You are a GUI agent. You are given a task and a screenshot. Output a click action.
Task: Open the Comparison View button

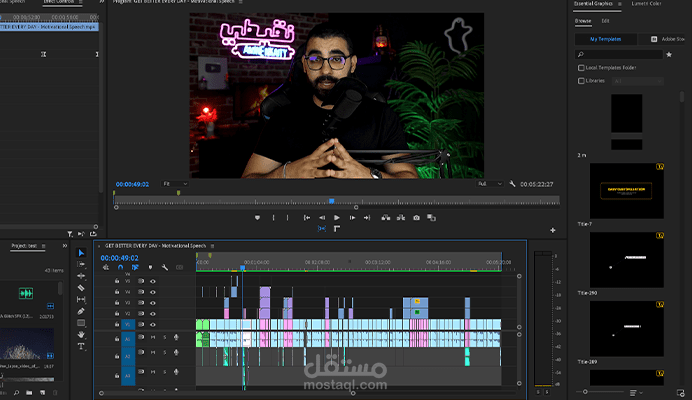coord(432,218)
